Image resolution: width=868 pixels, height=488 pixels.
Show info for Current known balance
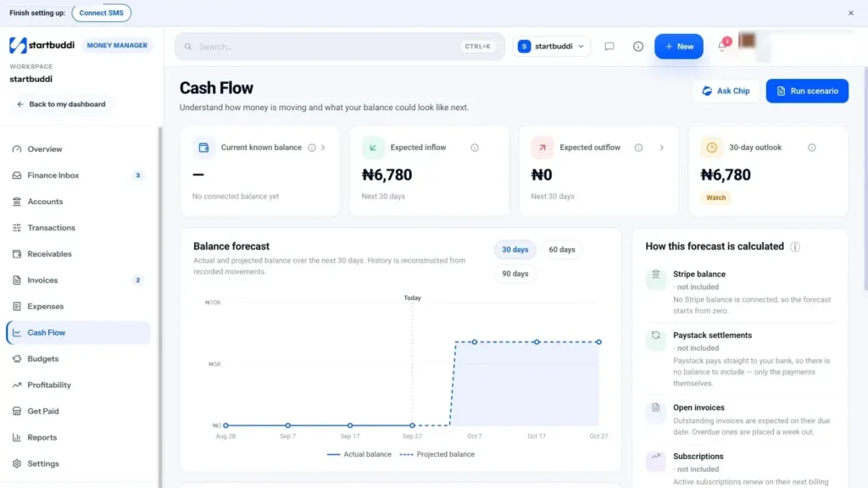(x=312, y=147)
